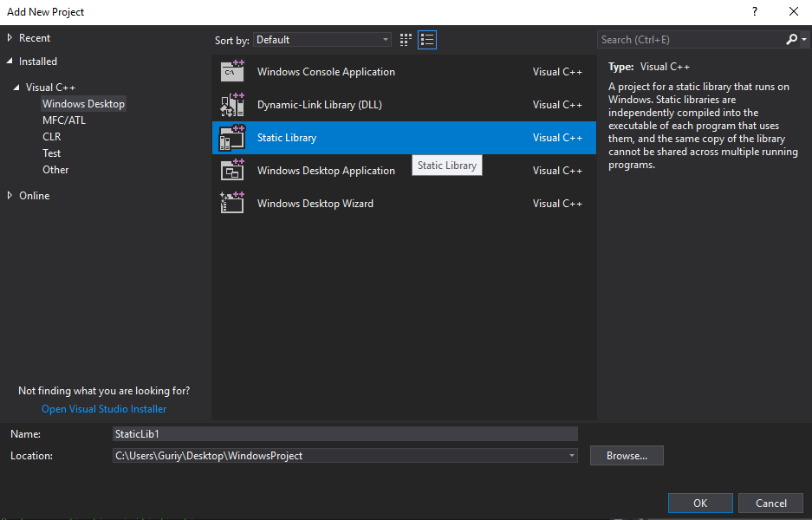The image size is (812, 520).
Task: Click the Browse... button
Action: (627, 456)
